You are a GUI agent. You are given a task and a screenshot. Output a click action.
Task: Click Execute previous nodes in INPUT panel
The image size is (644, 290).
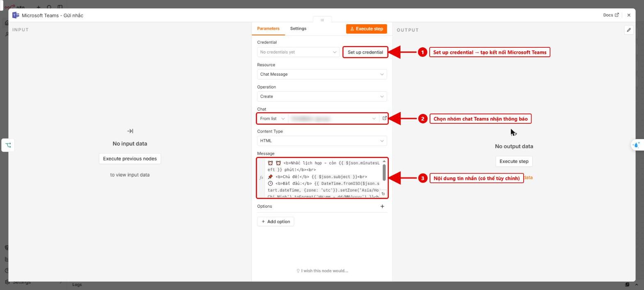pos(130,159)
